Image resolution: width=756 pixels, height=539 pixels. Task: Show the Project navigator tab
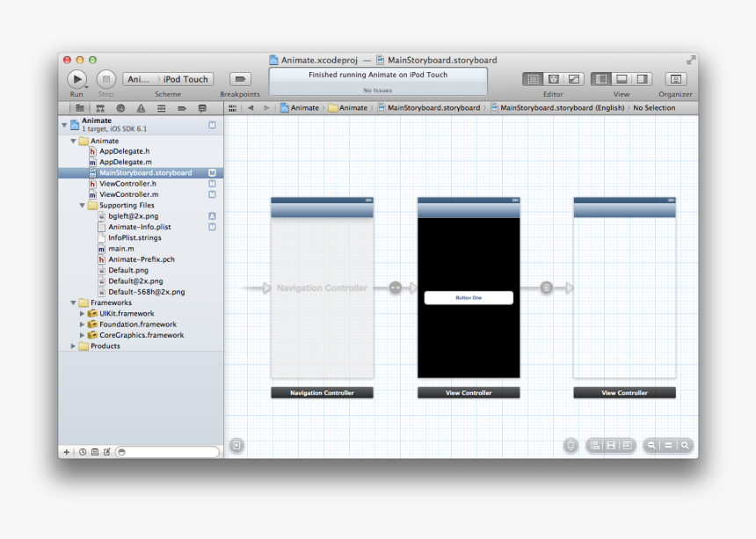pos(79,108)
